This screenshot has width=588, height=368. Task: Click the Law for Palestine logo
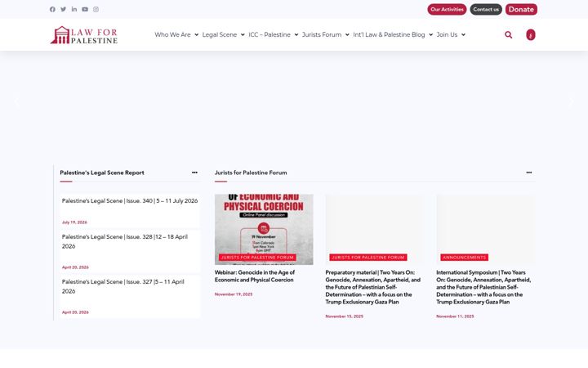(x=84, y=35)
